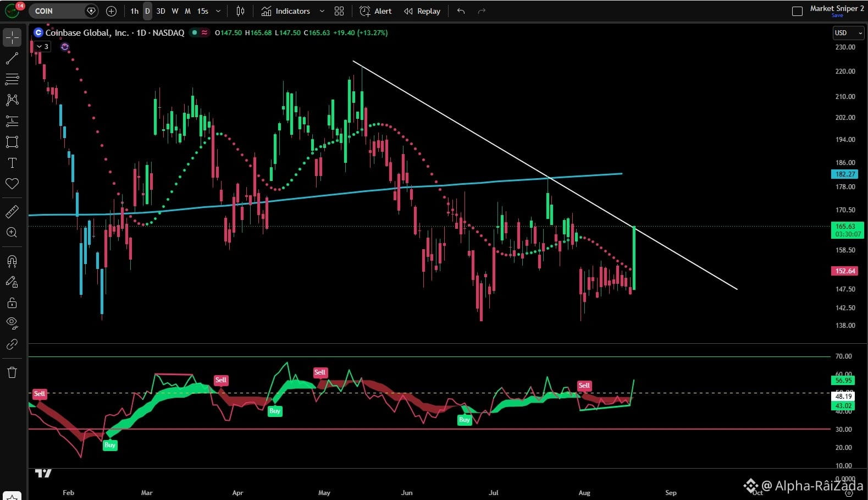This screenshot has height=500, width=868.
Task: Expand the timeframe dropdown arrow
Action: point(218,11)
